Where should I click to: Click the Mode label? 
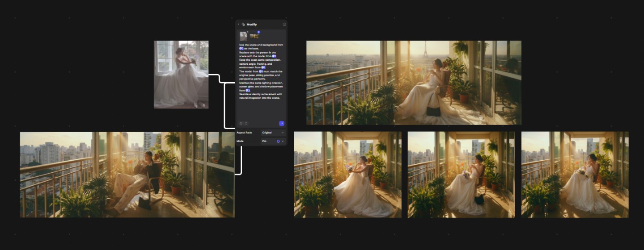click(240, 141)
